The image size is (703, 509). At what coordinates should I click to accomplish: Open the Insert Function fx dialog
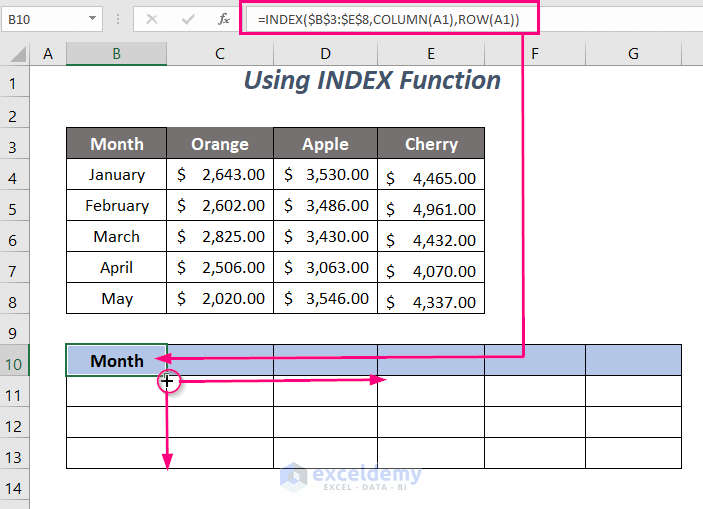224,19
